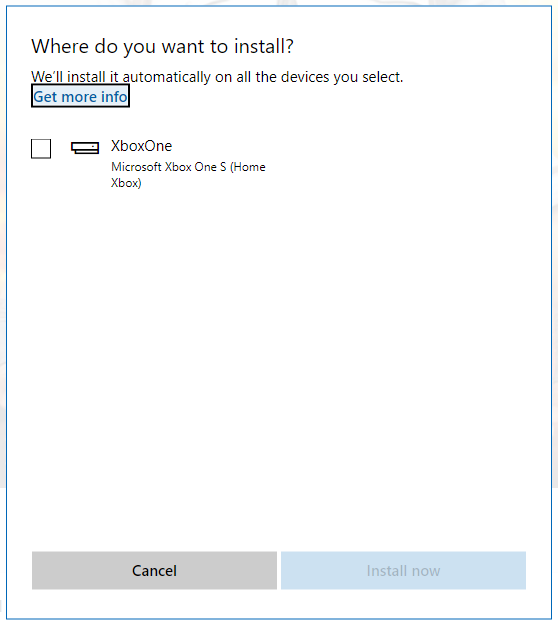The height and width of the screenshot is (626, 558).
Task: Start the remote install with Install now
Action: pyautogui.click(x=403, y=570)
